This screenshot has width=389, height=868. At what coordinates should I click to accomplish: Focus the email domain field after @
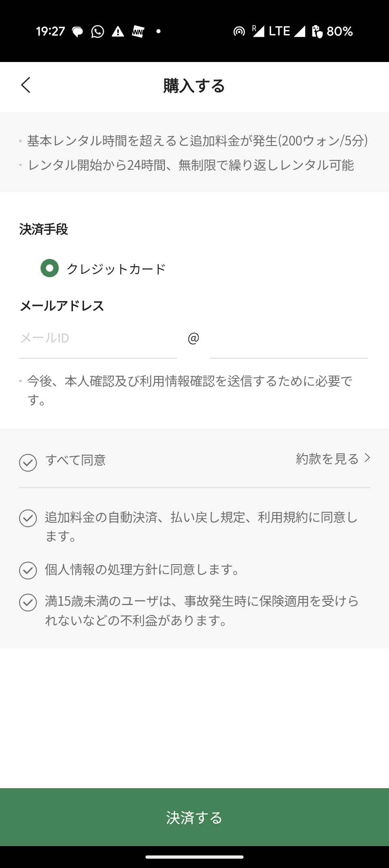click(x=289, y=338)
